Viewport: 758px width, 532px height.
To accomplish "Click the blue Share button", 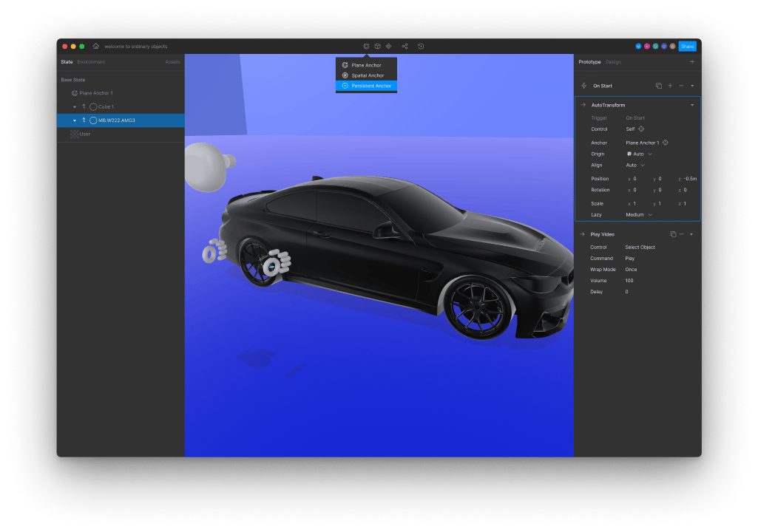I will [x=687, y=46].
